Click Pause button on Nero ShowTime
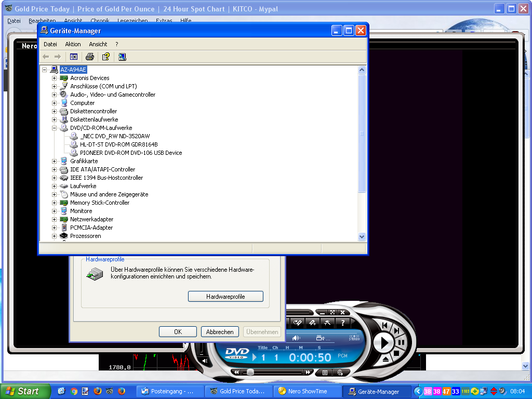This screenshot has width=532, height=399. pyautogui.click(x=402, y=342)
